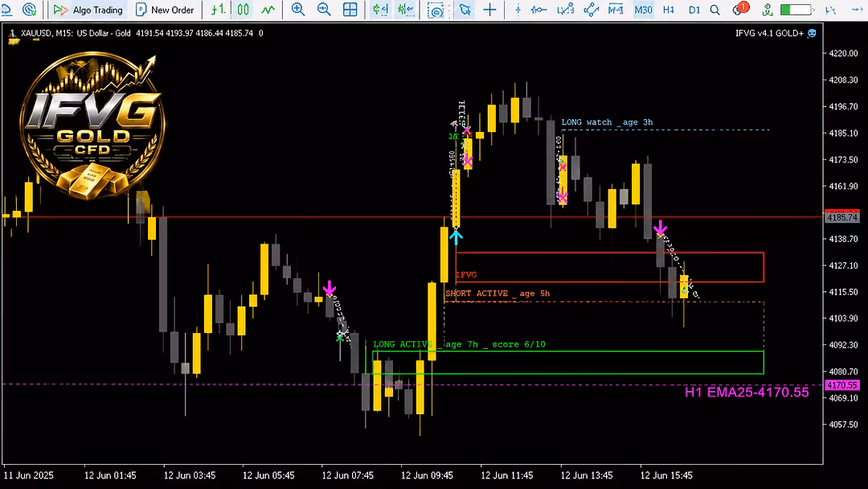Click the 4057.50 price axis label

tap(843, 425)
